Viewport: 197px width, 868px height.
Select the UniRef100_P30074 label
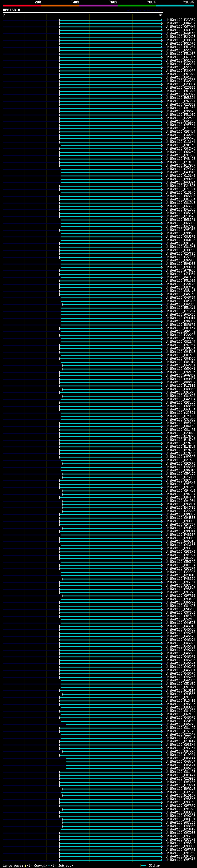pos(180,64)
